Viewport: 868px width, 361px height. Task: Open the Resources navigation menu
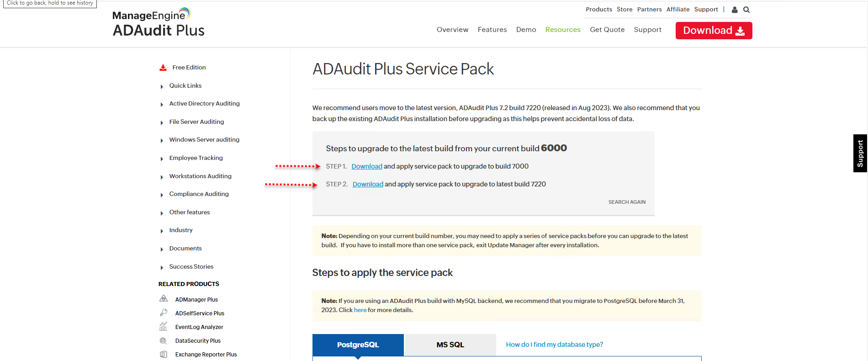pos(563,30)
